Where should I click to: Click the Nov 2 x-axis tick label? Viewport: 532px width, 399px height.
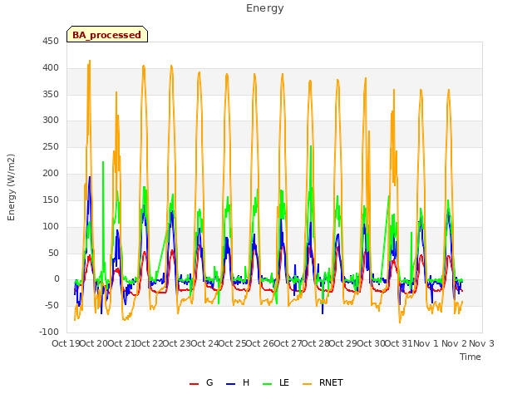point(454,343)
